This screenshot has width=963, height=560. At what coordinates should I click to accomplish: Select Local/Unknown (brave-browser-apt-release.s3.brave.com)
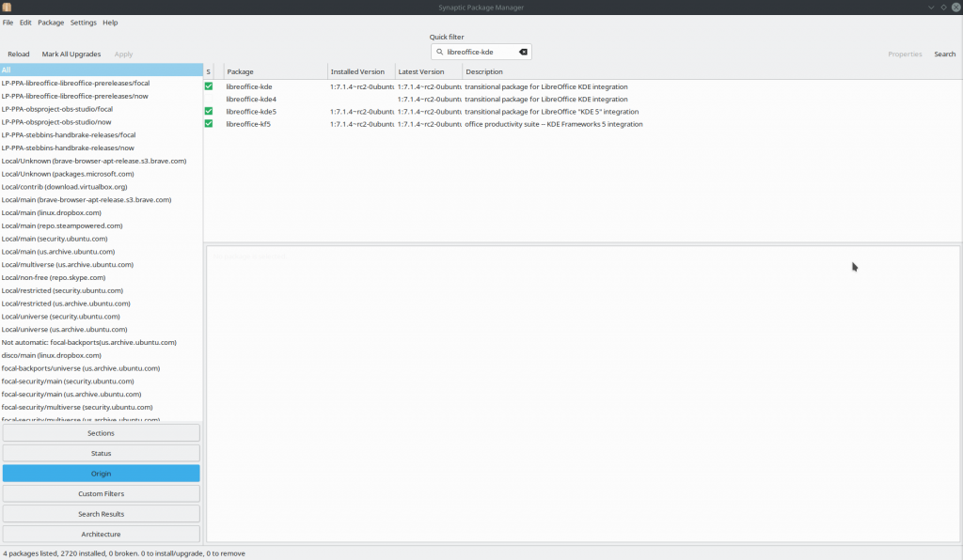94,161
